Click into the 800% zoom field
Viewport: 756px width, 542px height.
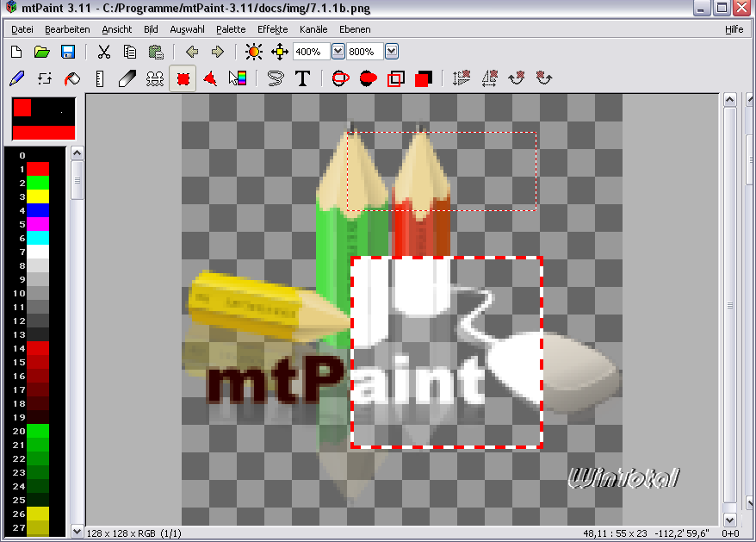(365, 52)
